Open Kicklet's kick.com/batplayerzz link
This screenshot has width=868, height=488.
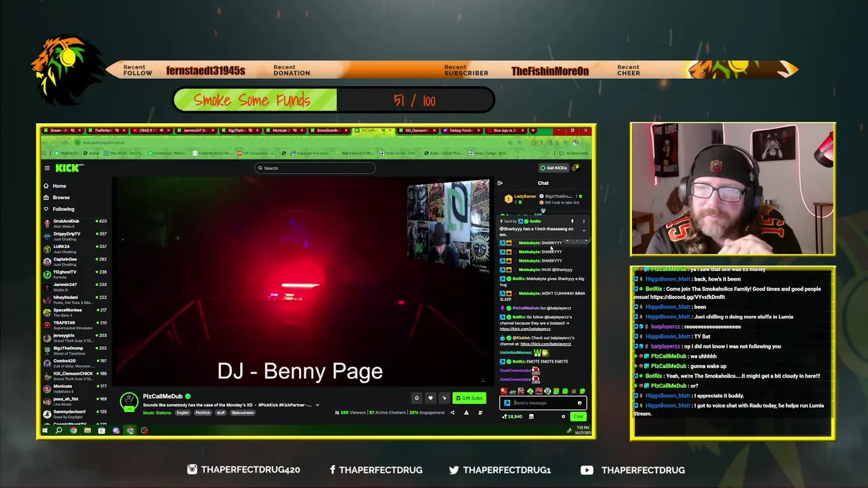click(x=546, y=344)
